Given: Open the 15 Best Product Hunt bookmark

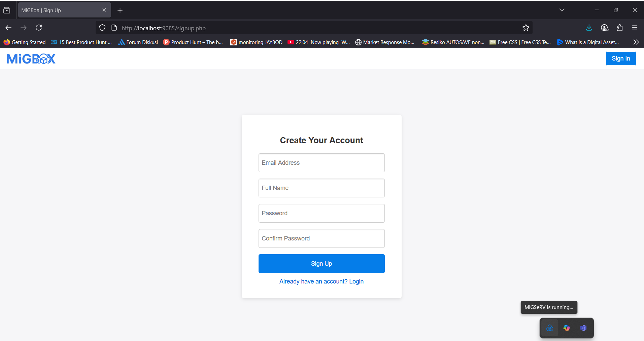Looking at the screenshot, I should click(x=81, y=42).
